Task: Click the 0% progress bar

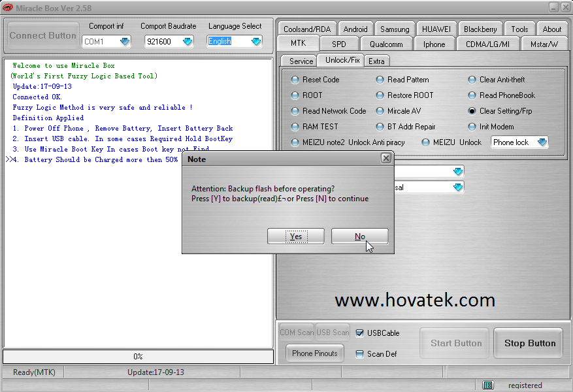Action: click(x=138, y=357)
